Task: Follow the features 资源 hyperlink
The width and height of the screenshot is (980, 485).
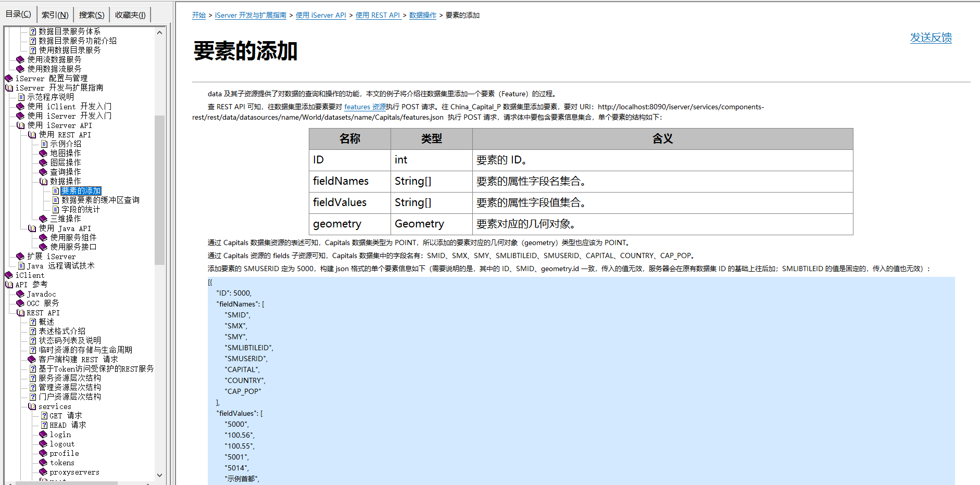Action: (x=365, y=107)
